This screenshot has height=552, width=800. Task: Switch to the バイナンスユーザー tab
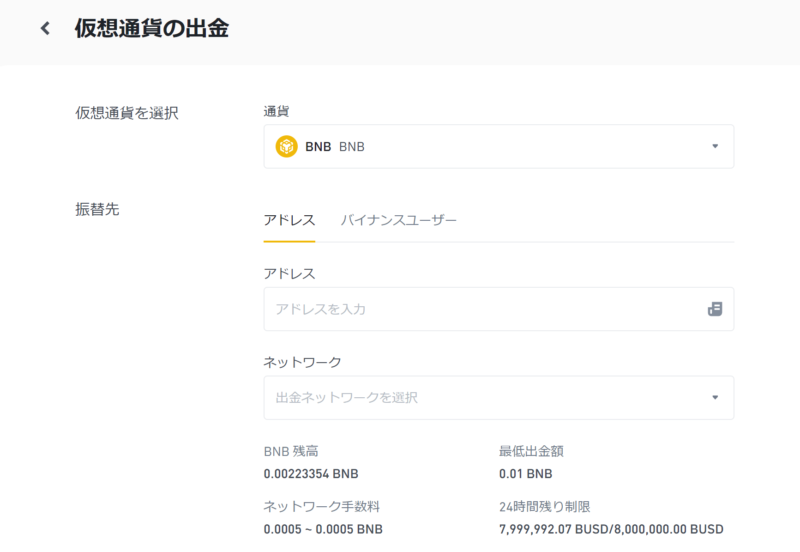point(398,220)
